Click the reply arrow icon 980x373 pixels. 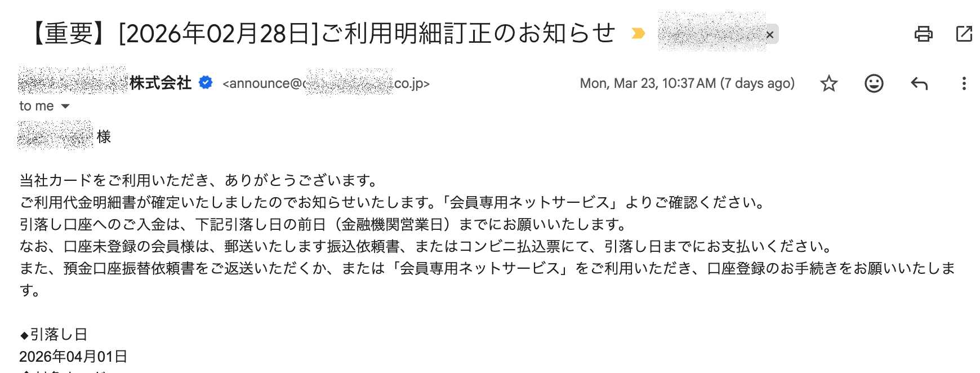[919, 84]
